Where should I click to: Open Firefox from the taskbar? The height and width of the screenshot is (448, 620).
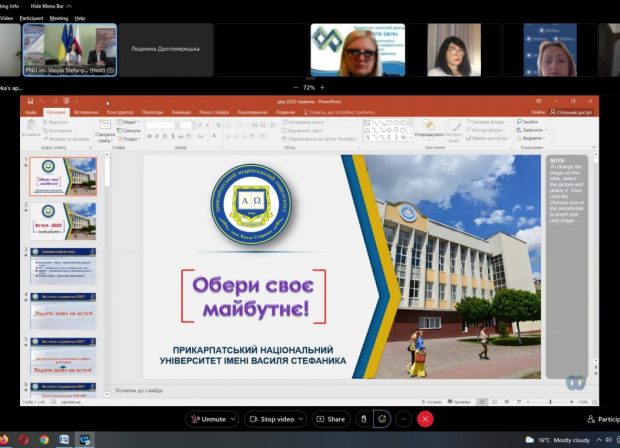[4, 440]
